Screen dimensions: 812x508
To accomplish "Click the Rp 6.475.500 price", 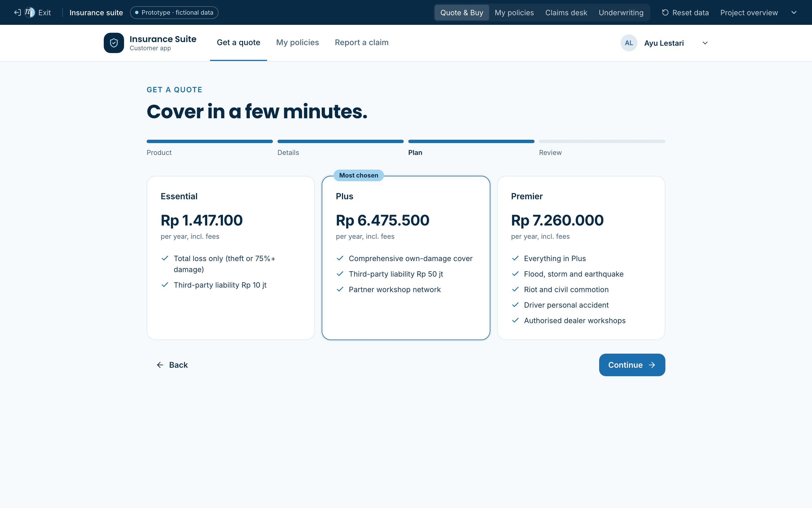I will (383, 220).
